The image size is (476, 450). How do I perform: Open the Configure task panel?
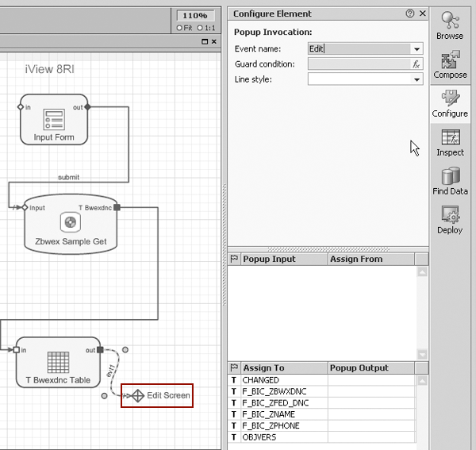click(450, 103)
